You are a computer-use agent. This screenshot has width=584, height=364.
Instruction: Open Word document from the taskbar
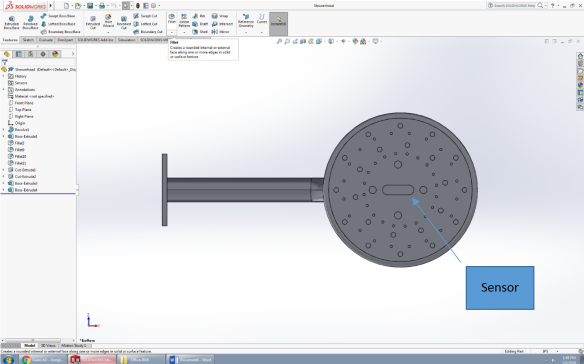(191, 360)
